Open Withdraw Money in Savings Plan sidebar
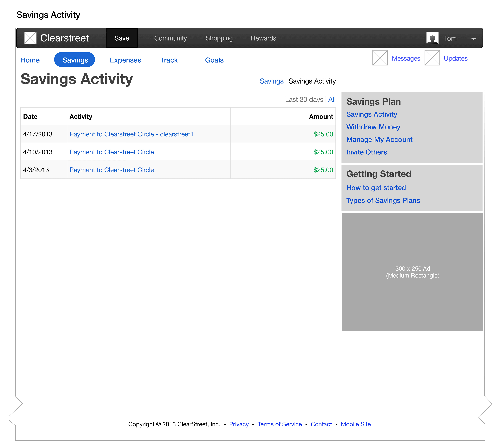 [373, 127]
